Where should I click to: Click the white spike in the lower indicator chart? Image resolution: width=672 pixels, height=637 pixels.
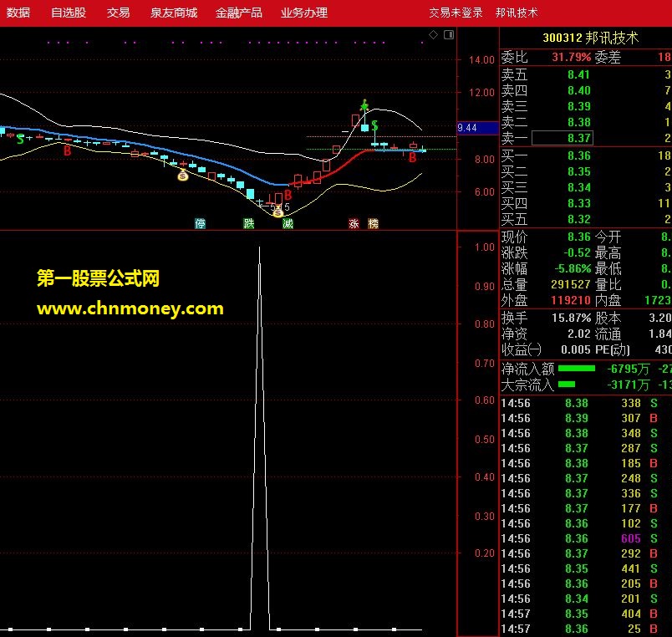pyautogui.click(x=260, y=437)
